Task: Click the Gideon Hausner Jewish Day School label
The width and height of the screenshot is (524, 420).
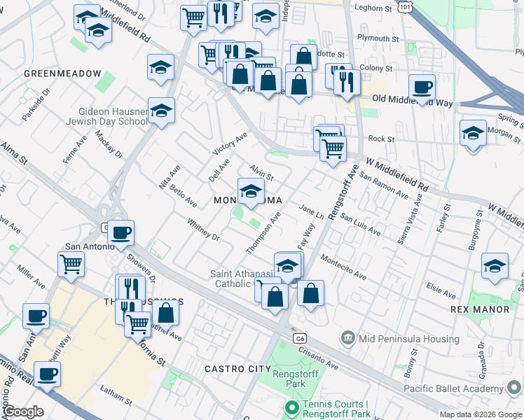Action: pos(107,116)
